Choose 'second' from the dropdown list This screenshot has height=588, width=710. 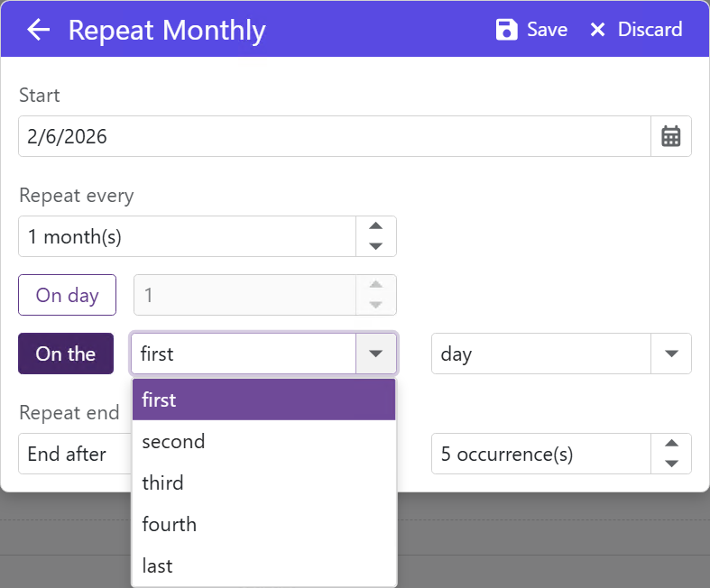173,441
